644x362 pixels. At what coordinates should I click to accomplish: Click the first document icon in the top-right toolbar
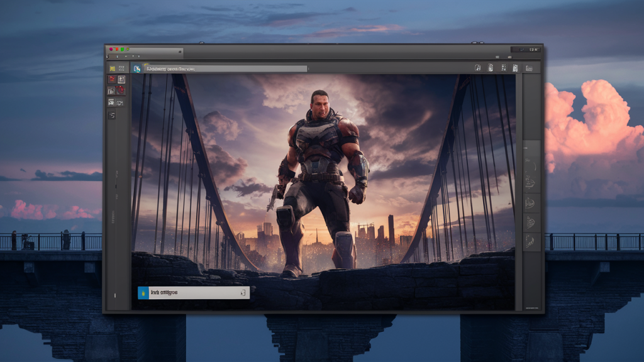477,68
